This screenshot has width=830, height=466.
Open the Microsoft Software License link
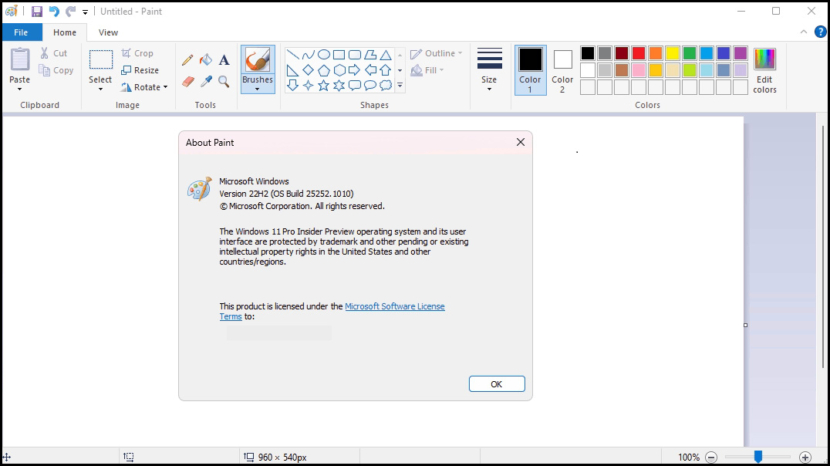click(394, 306)
